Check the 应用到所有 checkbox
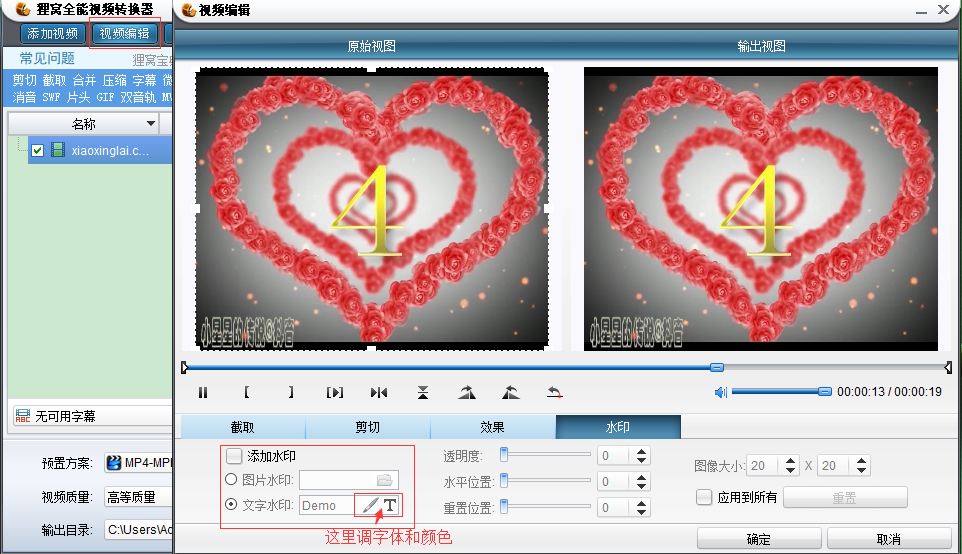The image size is (962, 554). tap(704, 497)
